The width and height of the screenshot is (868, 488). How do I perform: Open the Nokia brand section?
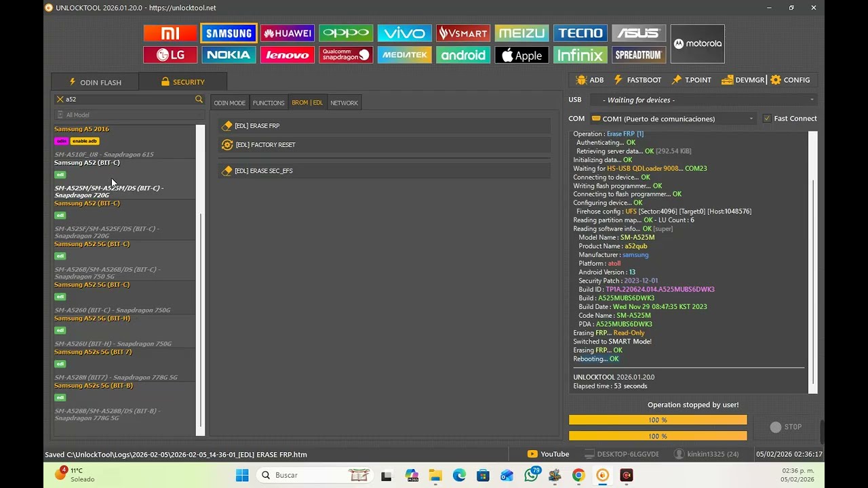pyautogui.click(x=229, y=55)
